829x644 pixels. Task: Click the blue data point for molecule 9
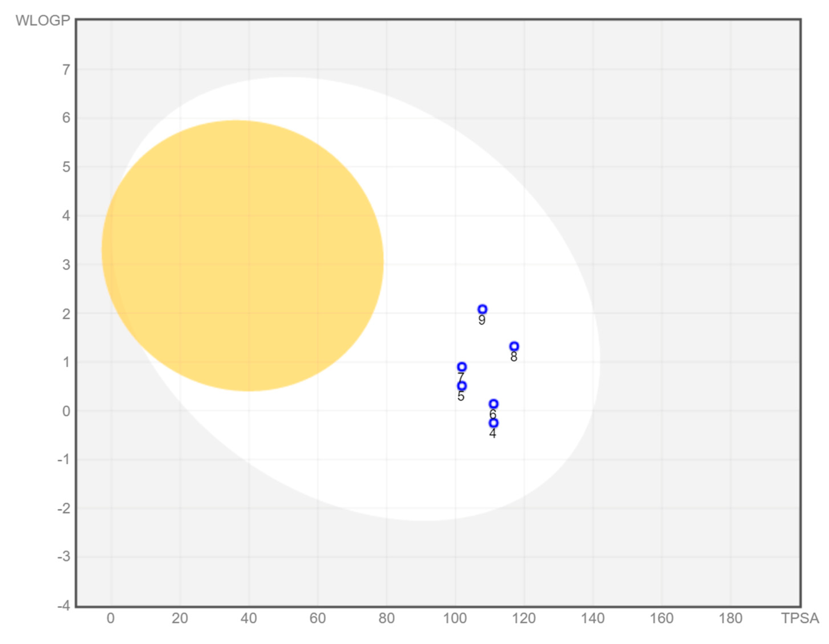[x=482, y=309]
